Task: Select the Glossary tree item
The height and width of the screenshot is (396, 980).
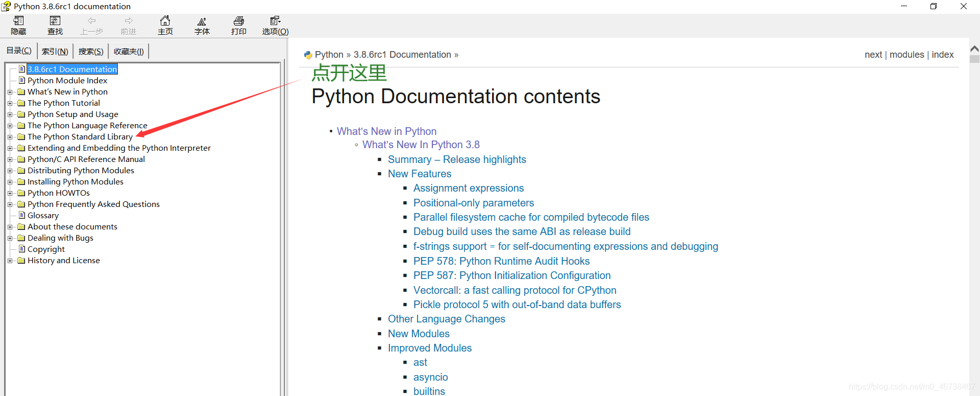Action: (x=43, y=215)
